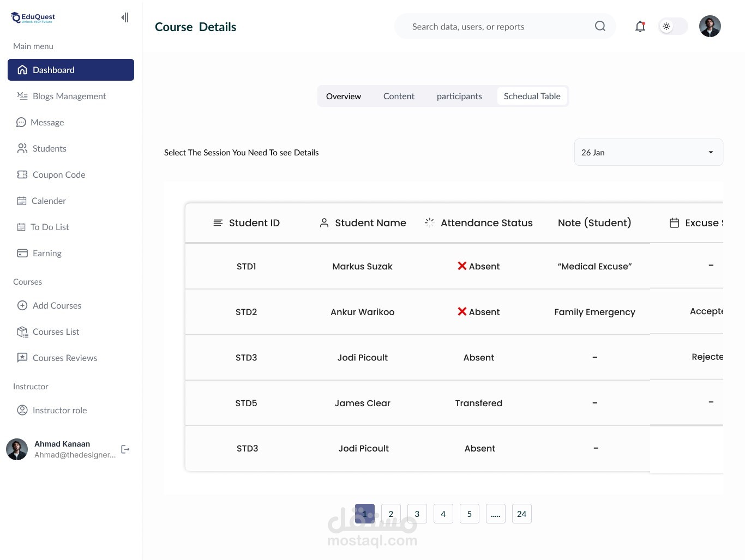
Task: Go to pagination page 2
Action: tap(391, 514)
